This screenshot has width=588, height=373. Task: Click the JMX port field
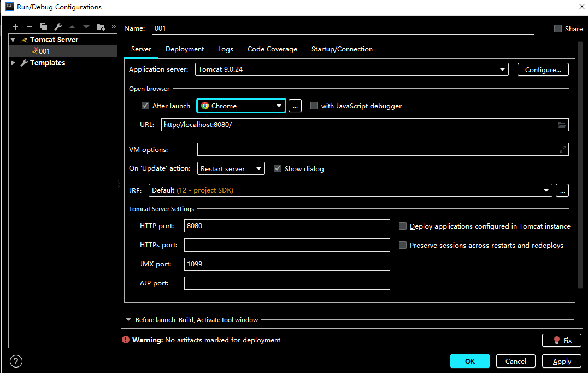pyautogui.click(x=287, y=264)
